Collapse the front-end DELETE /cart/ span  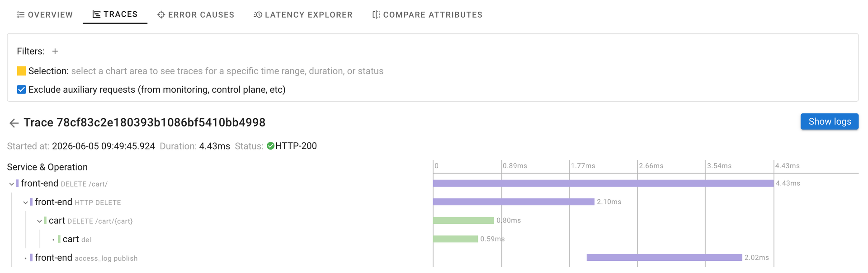[x=11, y=184]
